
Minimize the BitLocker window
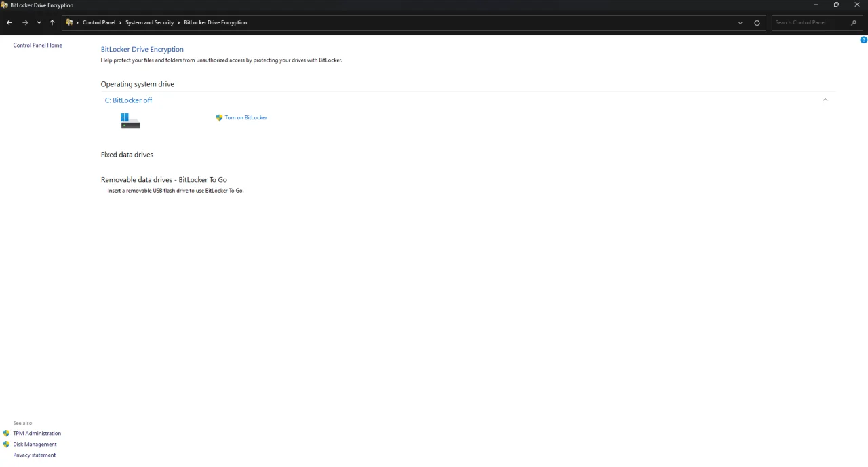(x=816, y=5)
